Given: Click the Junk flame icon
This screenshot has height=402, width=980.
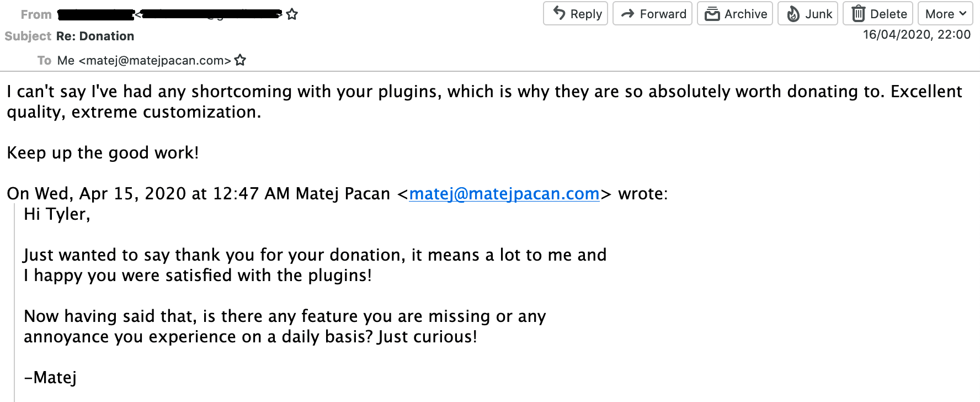Looking at the screenshot, I should tap(793, 14).
